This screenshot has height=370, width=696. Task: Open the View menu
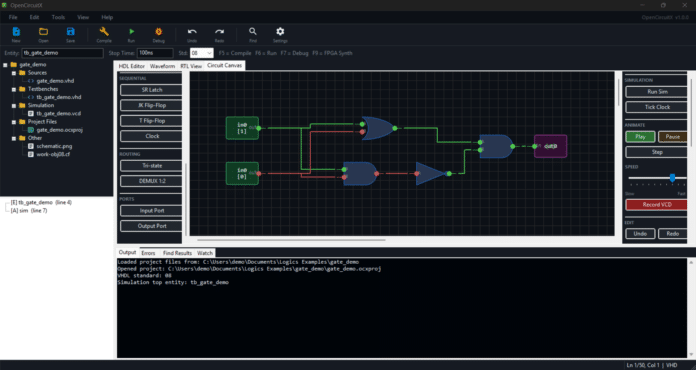point(83,17)
